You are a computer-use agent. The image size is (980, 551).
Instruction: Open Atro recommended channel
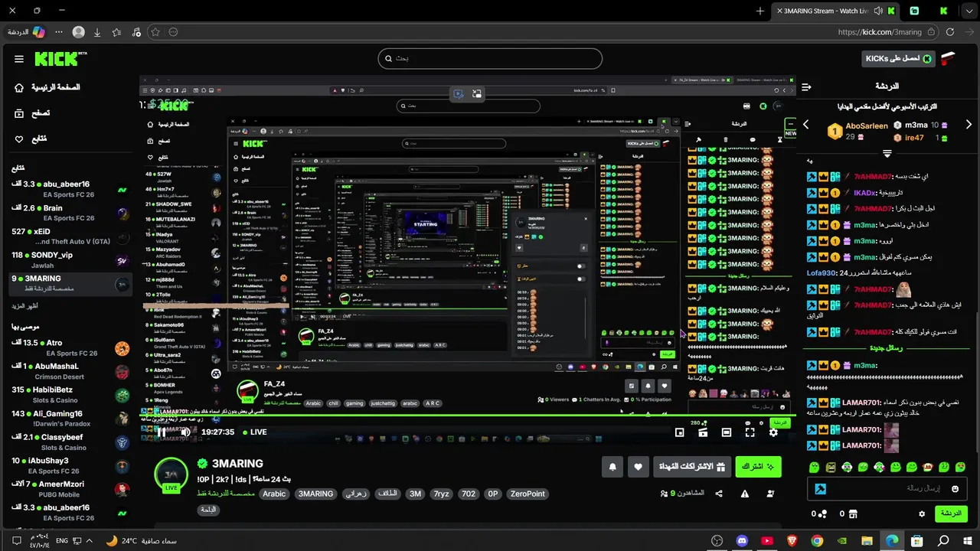[x=69, y=348]
